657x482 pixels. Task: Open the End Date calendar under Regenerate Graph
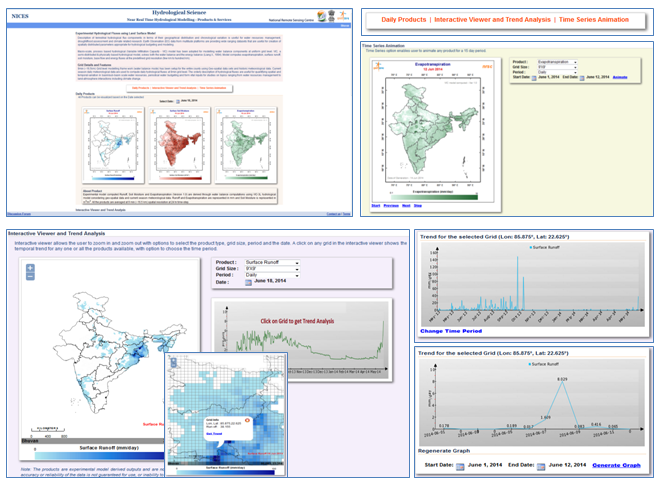click(x=541, y=466)
